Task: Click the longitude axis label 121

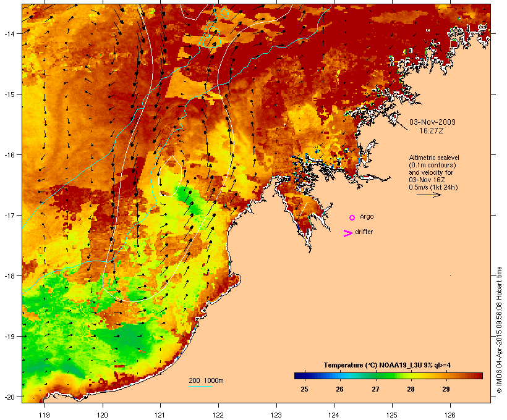Action: click(x=160, y=415)
